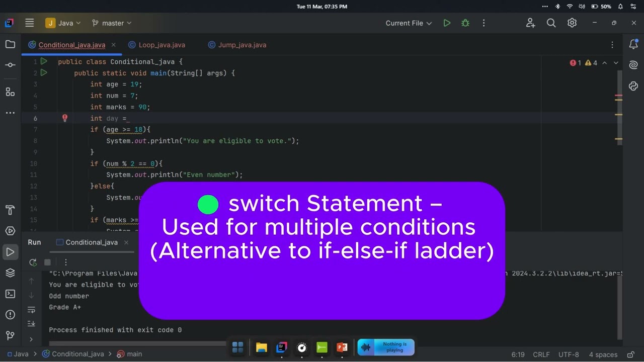Screen dimensions: 644x362
Task: Switch to Loop_java.java tab
Action: (x=157, y=45)
